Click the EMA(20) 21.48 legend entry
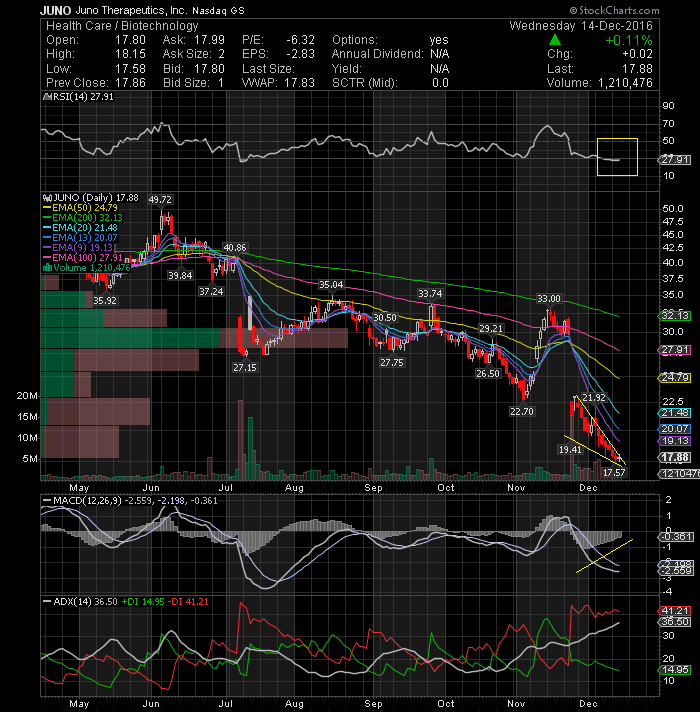700x712 pixels. tap(80, 228)
